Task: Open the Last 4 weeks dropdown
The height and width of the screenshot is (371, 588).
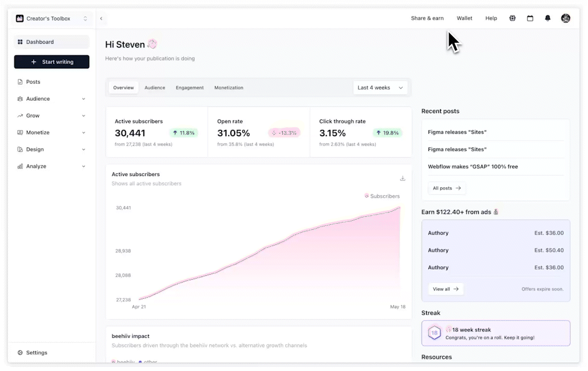Action: [380, 88]
